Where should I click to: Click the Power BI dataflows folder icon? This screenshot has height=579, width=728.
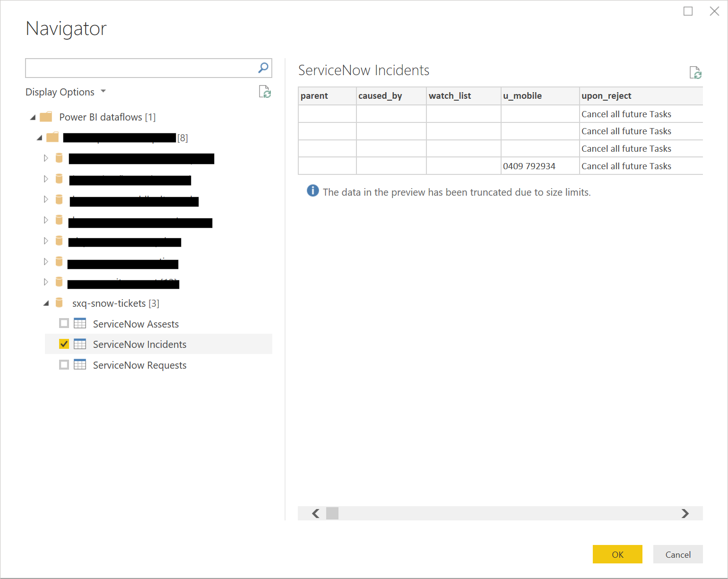46,117
